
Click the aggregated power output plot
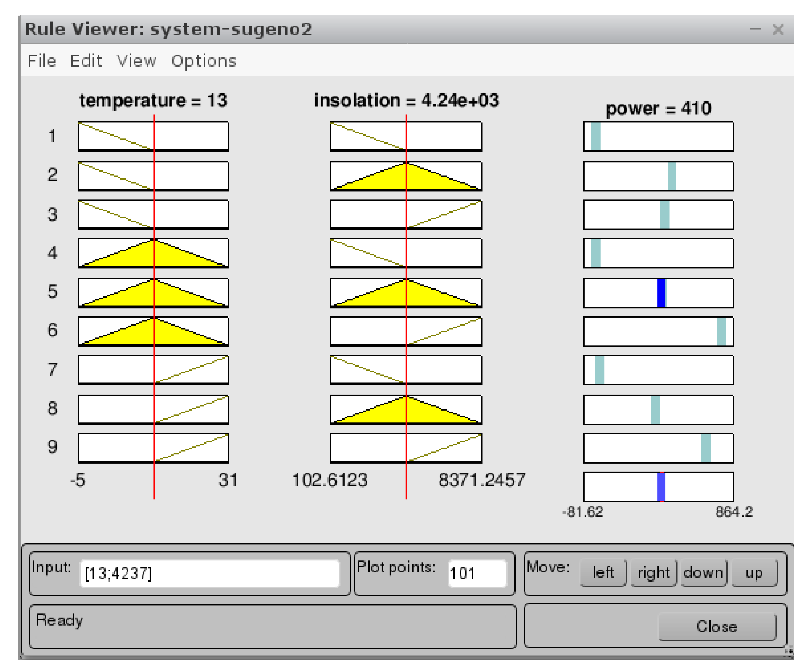click(659, 487)
